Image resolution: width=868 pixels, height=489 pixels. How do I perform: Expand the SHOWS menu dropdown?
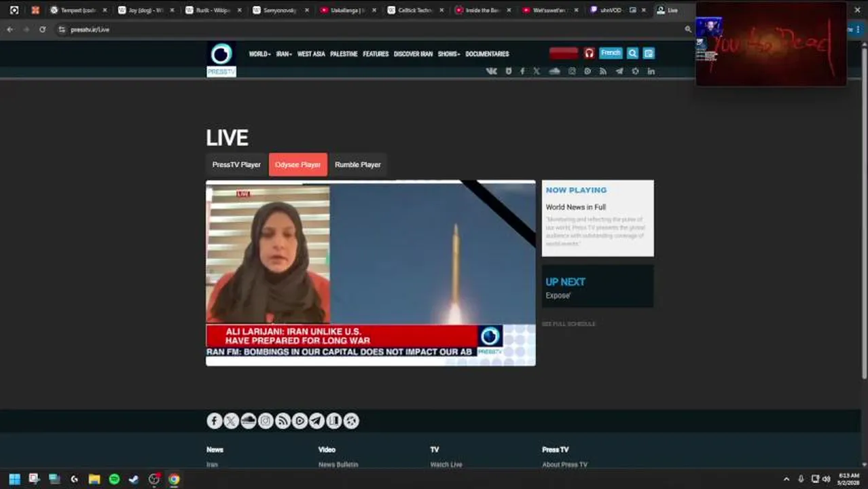[x=448, y=54]
